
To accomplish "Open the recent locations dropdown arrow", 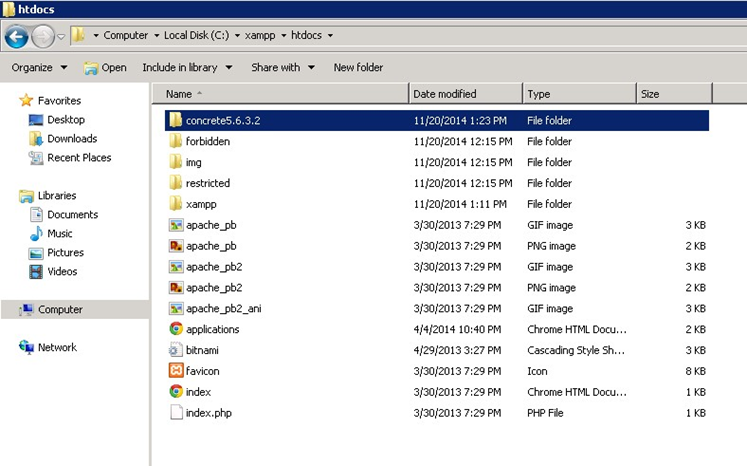I will pyautogui.click(x=61, y=37).
